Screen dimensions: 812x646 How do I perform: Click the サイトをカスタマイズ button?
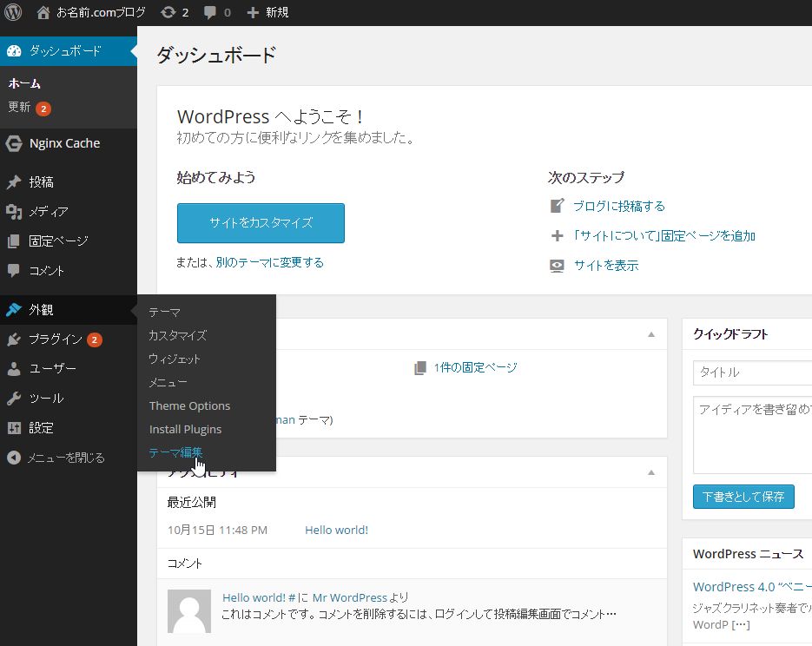[261, 223]
